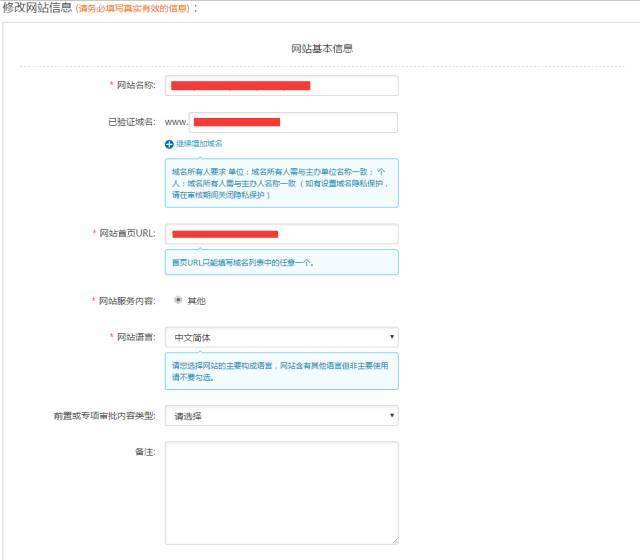Click the 网站首页URL input field
Viewport: 640px width, 560px height.
point(281,234)
